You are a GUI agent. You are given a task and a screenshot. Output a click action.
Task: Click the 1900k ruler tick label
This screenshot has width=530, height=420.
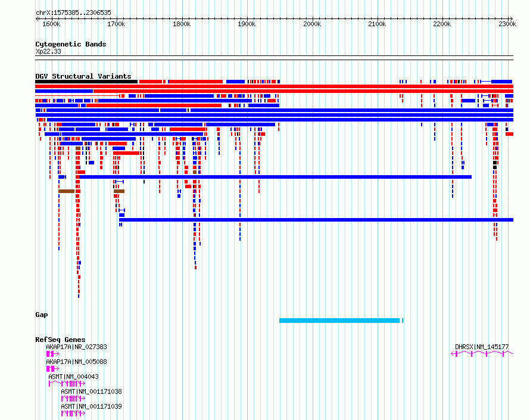click(247, 24)
